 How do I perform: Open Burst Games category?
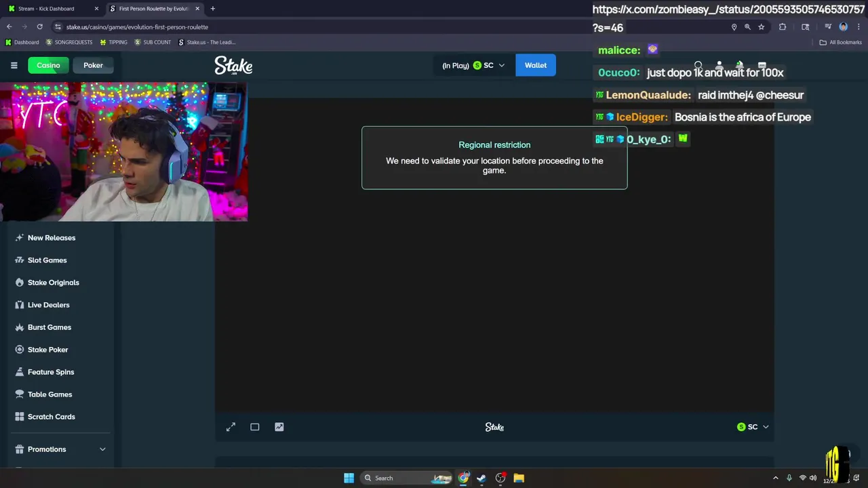(x=50, y=327)
